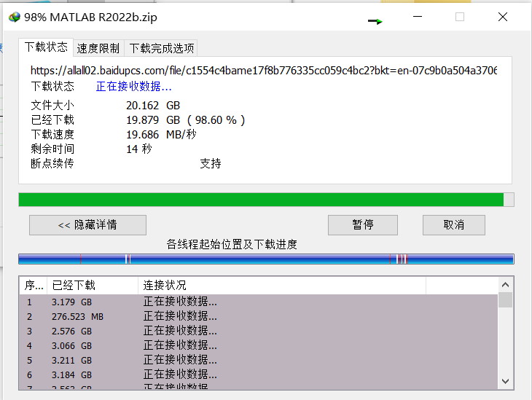Switch to the 下载状态 tab
Viewport: 532px width, 400px height.
tap(46, 47)
